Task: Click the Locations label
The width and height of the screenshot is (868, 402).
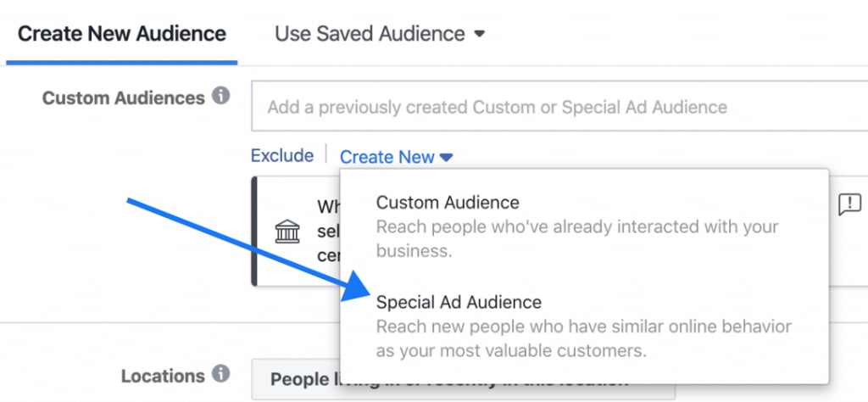Action: coord(164,376)
